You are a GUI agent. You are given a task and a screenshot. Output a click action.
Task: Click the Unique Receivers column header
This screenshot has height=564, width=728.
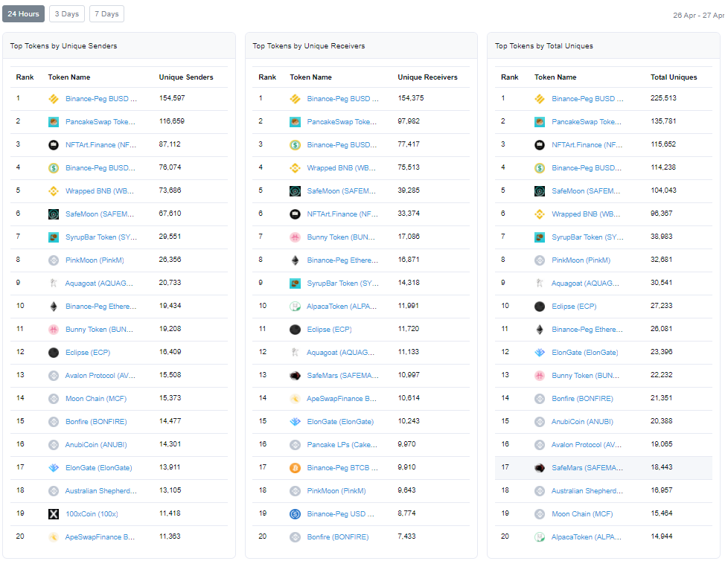point(427,77)
